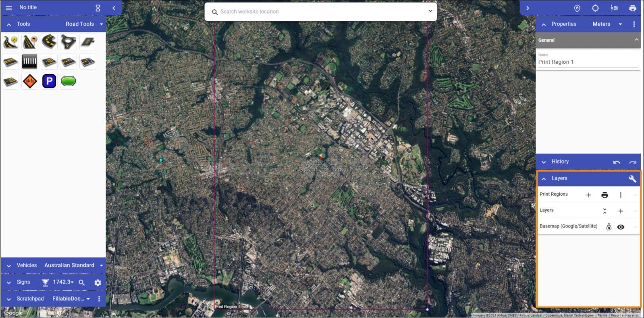Open the Meters units dropdown
The image size is (644, 318).
point(607,24)
